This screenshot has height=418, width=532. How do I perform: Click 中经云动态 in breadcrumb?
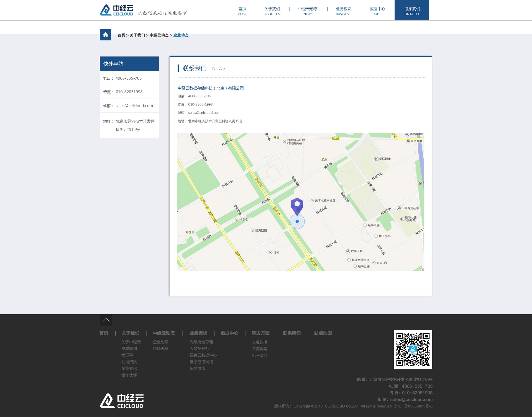159,35
